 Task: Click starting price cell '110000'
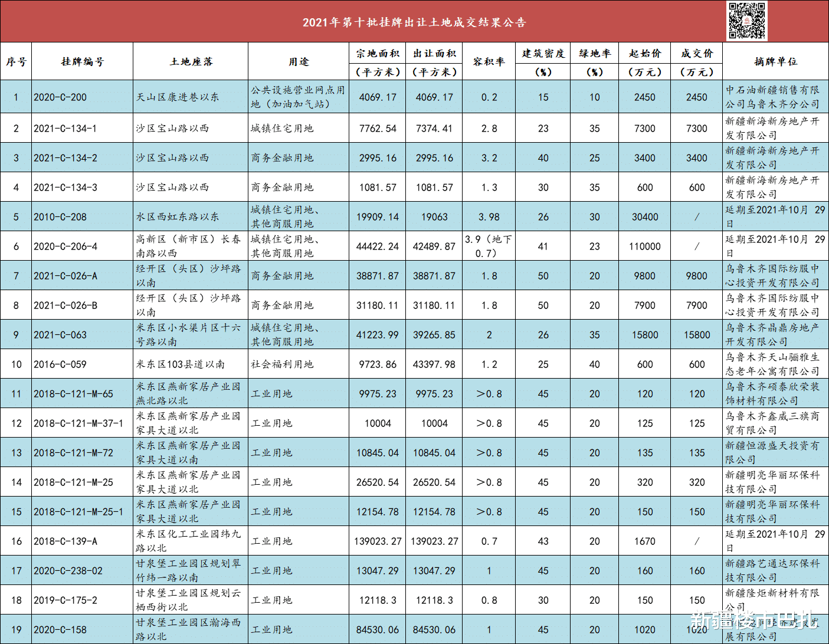pyautogui.click(x=645, y=246)
